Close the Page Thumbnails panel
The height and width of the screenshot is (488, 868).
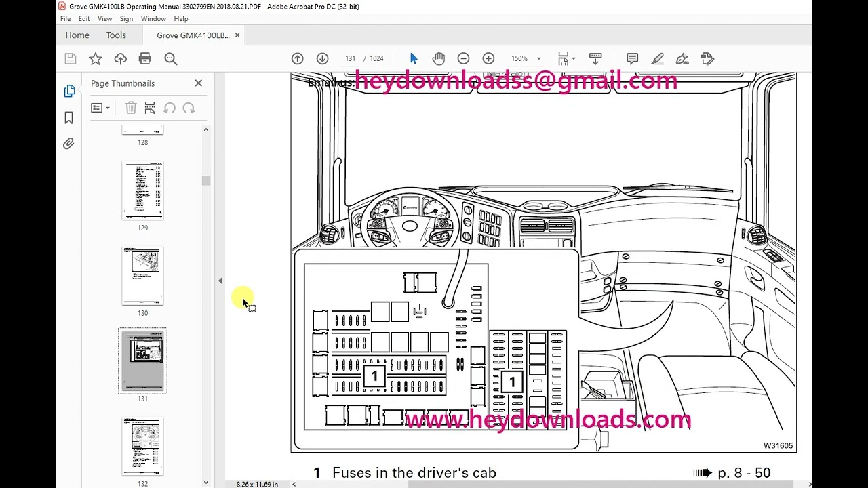point(198,83)
